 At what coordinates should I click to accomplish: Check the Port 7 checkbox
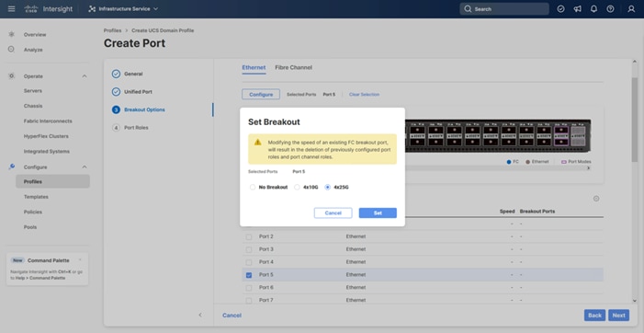click(249, 301)
